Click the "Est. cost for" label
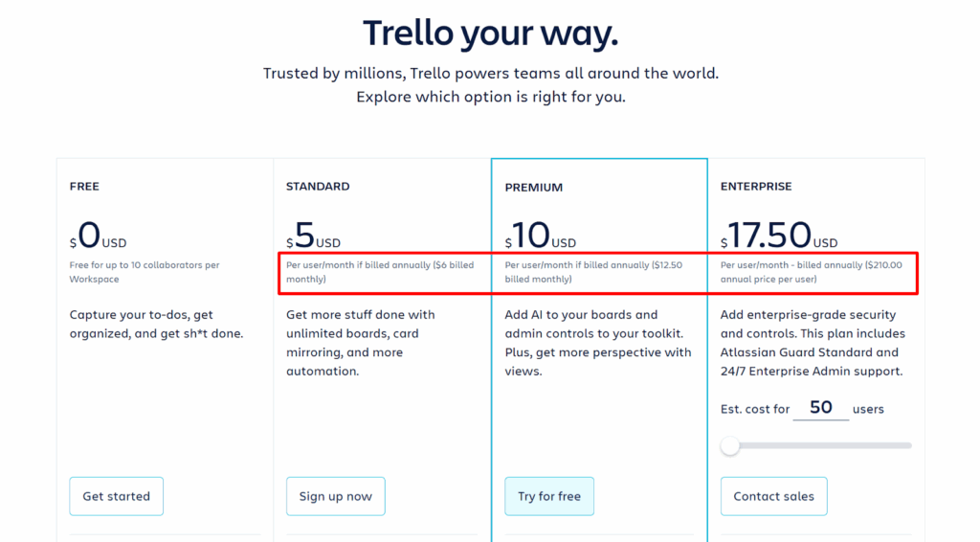 [x=755, y=409]
